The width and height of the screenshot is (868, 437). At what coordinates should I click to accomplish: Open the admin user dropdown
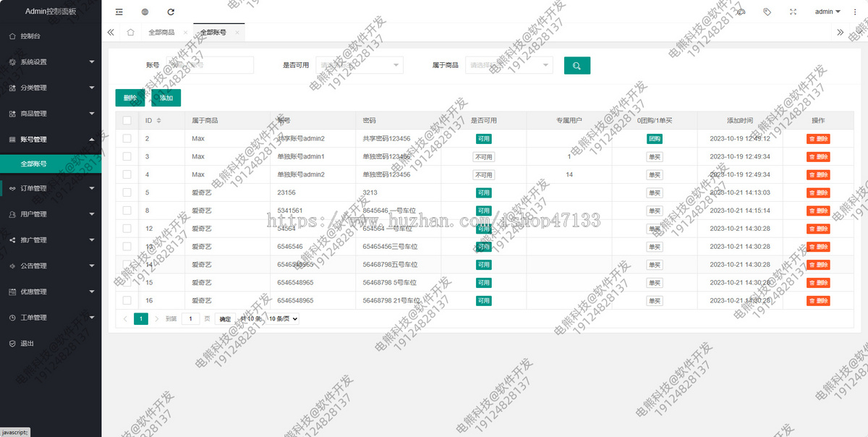pos(827,12)
